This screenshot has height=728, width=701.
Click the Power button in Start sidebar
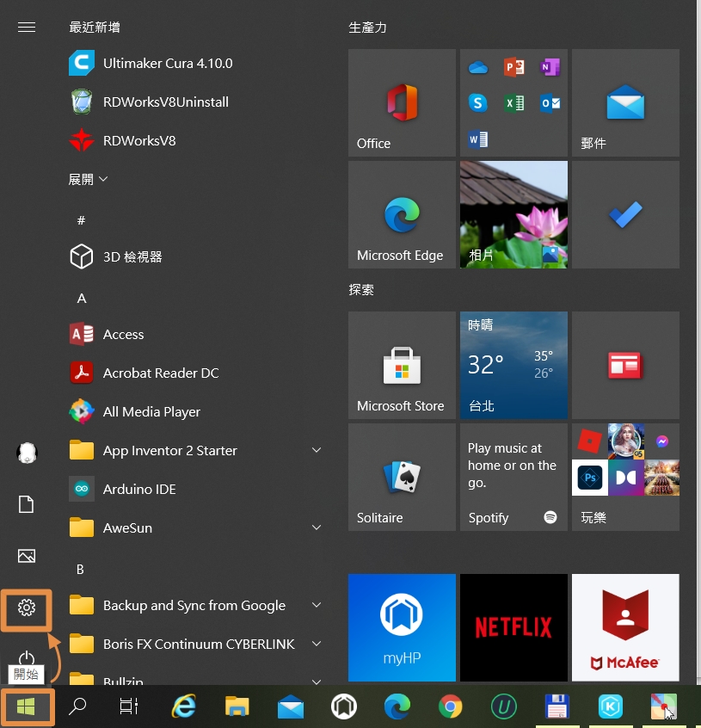pyautogui.click(x=27, y=658)
